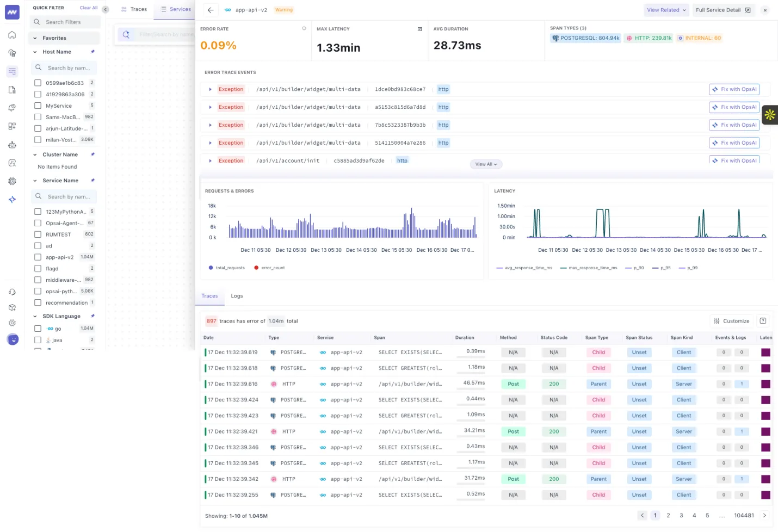This screenshot has height=532, width=778.
Task: Click the pin icon beside SDK Language
Action: pos(92,316)
